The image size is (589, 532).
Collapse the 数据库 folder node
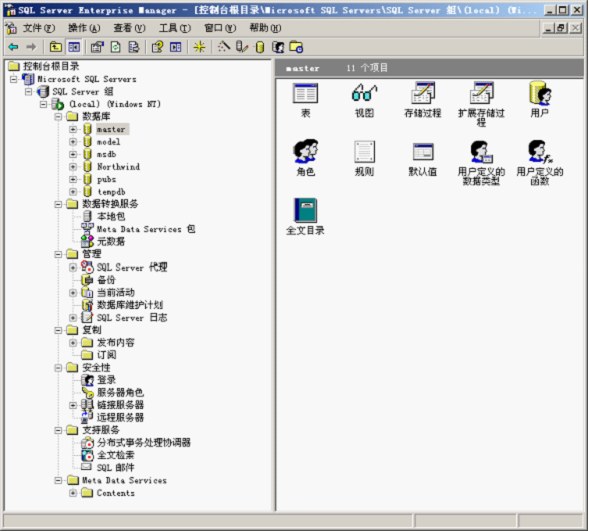(58, 117)
